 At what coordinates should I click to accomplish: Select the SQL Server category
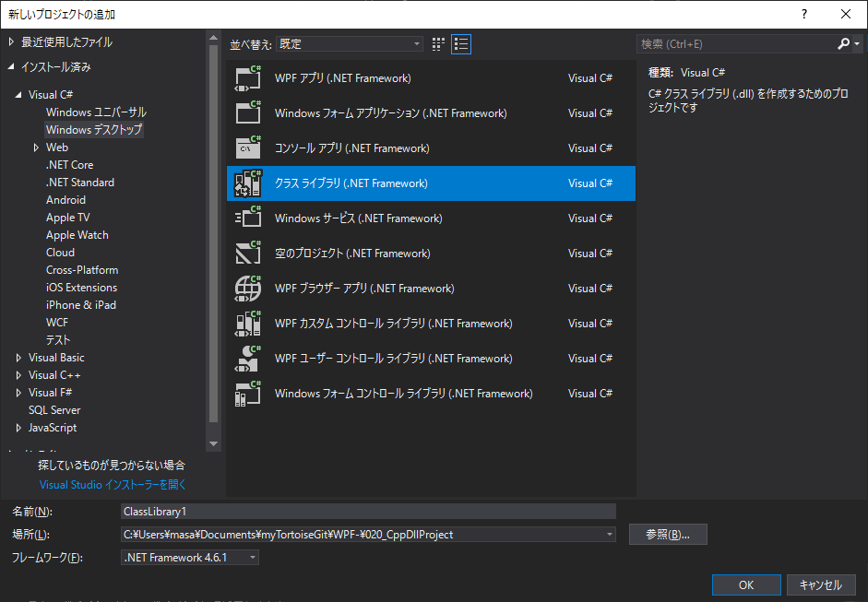(54, 410)
